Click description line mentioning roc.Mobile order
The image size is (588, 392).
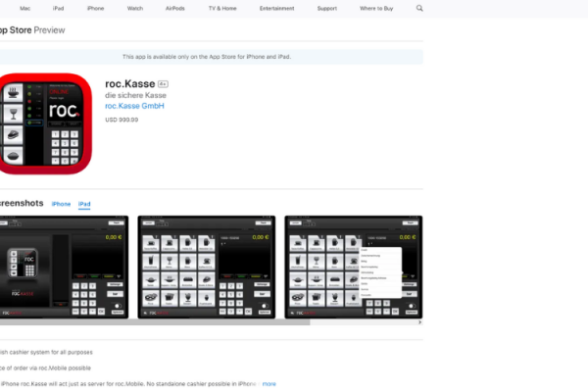click(x=45, y=368)
